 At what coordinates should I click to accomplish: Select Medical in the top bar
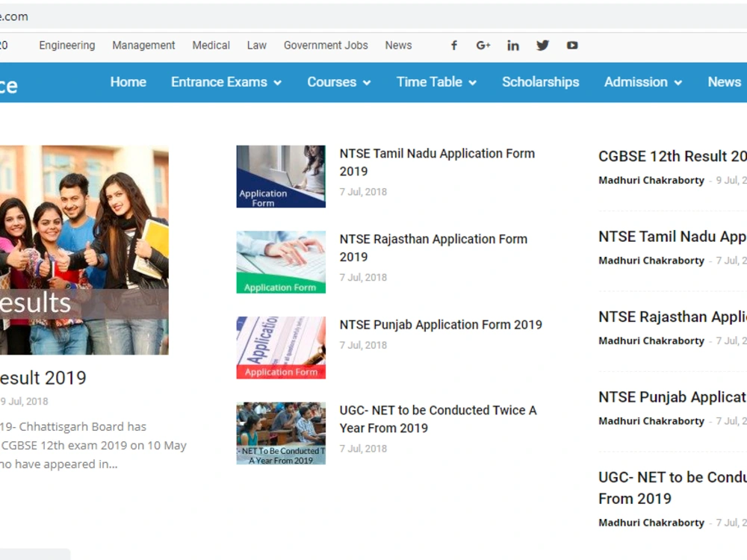211,46
